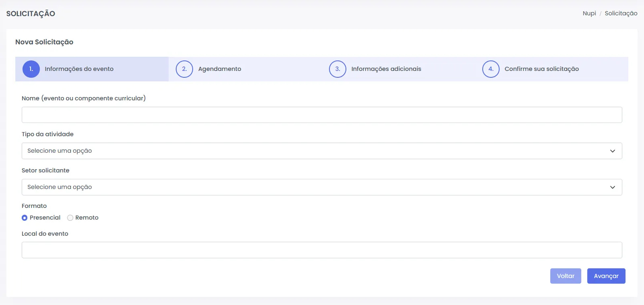Click the step 2 circle icon

(x=184, y=69)
